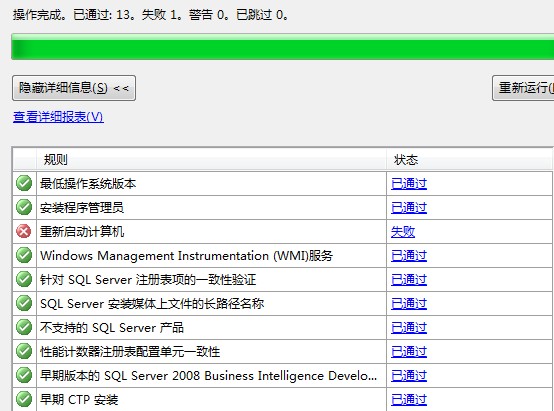Screen dimensions: 554x411
Task: Click green check icon for 最低操作系统版本
Action: pos(24,183)
